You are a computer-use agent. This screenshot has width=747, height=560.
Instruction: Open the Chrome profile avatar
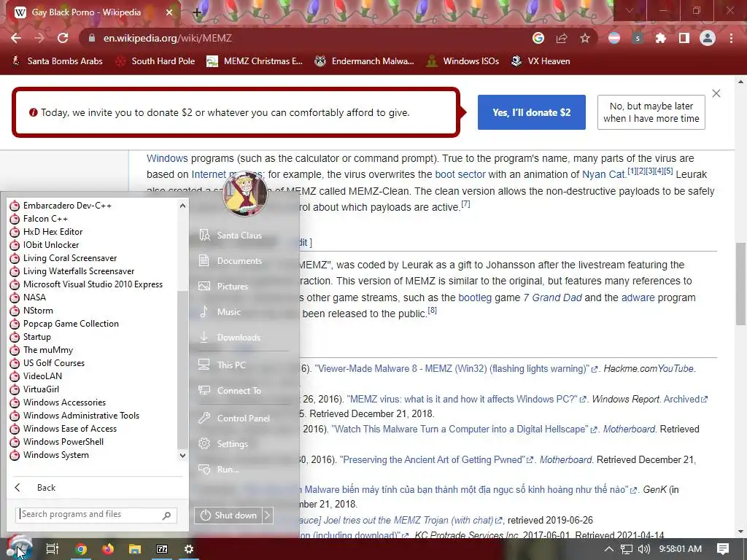pyautogui.click(x=708, y=38)
